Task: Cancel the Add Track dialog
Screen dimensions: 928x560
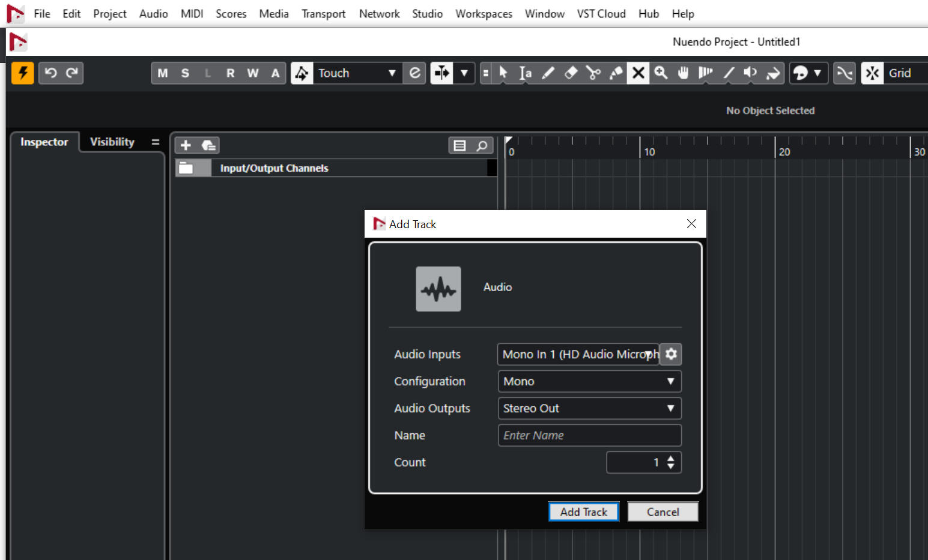Action: 663,512
